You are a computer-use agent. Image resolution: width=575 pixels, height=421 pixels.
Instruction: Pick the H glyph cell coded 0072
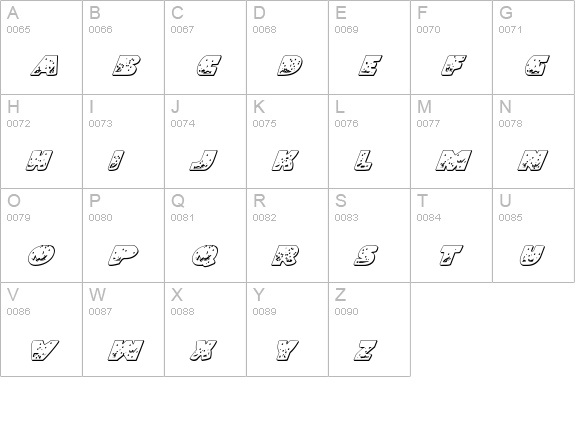(x=41, y=142)
